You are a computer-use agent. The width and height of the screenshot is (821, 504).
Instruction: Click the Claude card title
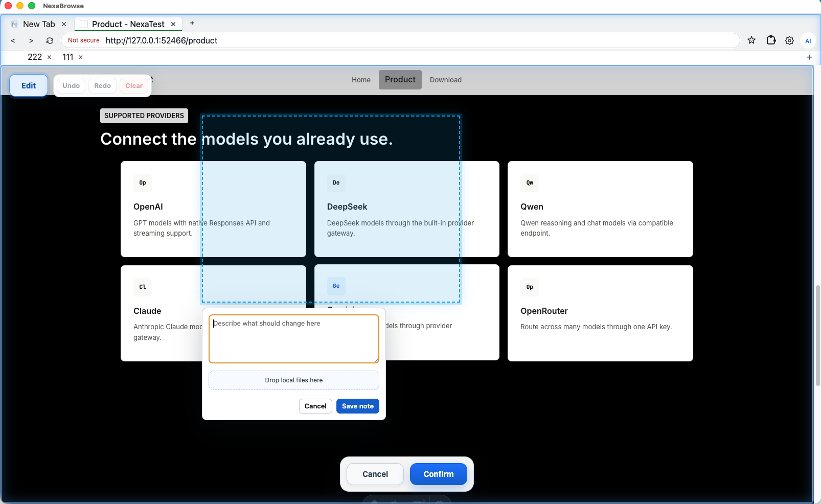point(147,311)
